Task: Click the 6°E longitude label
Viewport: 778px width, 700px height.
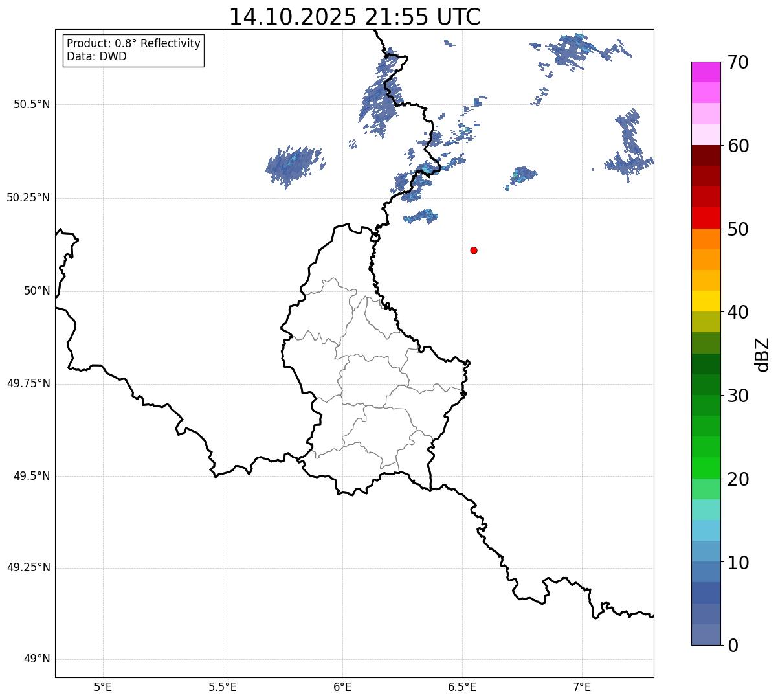Action: [x=342, y=686]
